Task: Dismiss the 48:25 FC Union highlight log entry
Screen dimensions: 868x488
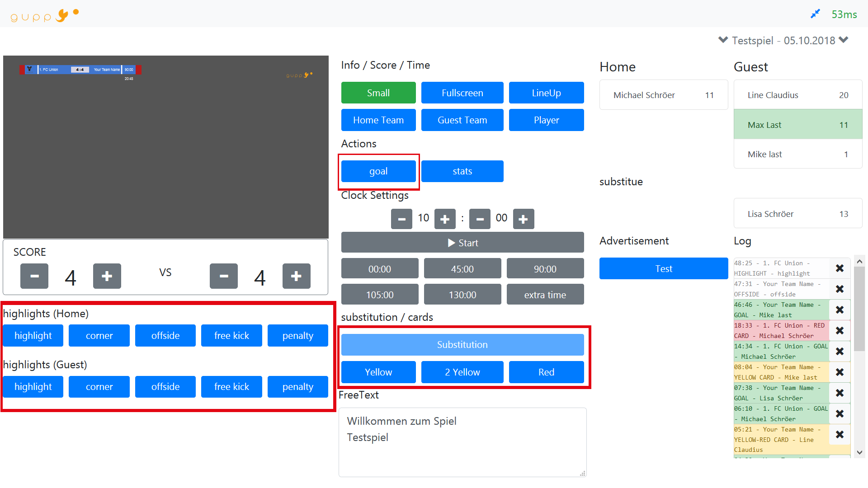Action: (x=840, y=268)
